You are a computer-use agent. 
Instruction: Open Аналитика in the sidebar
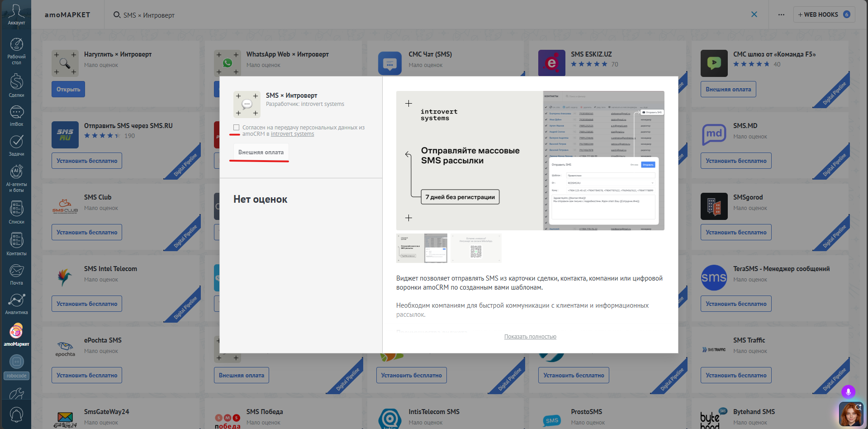pos(16,304)
